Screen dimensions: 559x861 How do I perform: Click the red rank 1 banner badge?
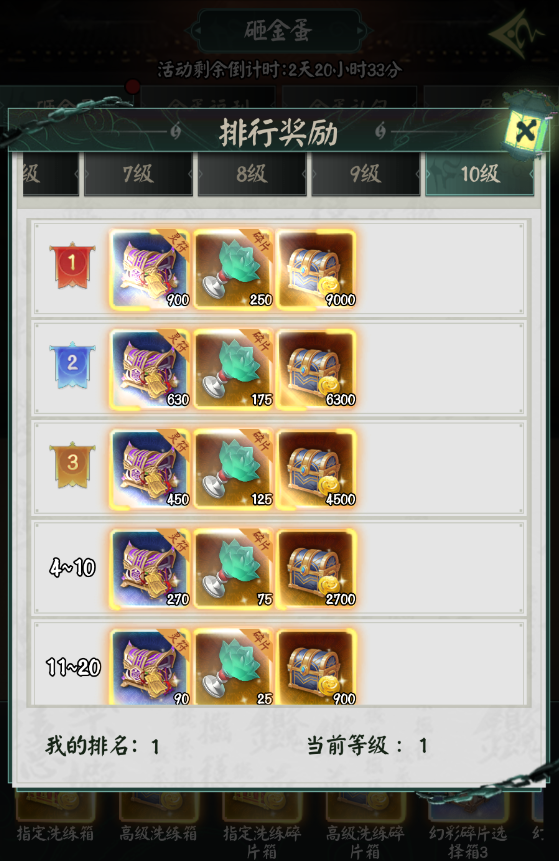click(x=72, y=266)
